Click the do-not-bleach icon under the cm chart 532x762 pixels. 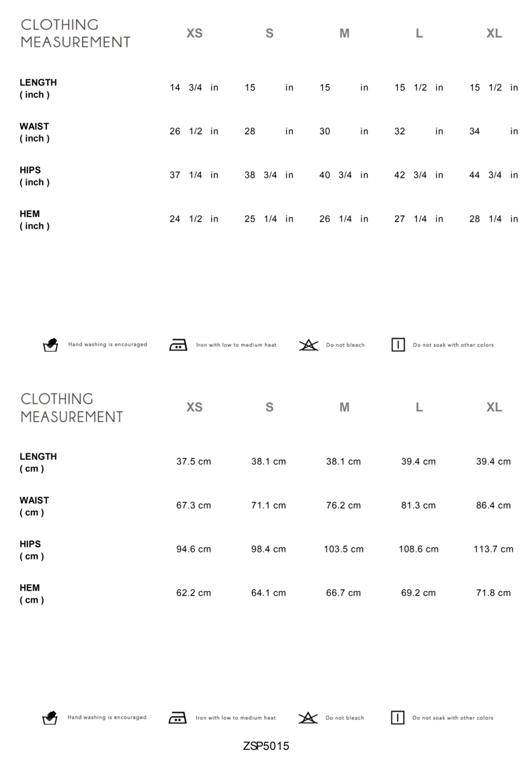pyautogui.click(x=308, y=718)
